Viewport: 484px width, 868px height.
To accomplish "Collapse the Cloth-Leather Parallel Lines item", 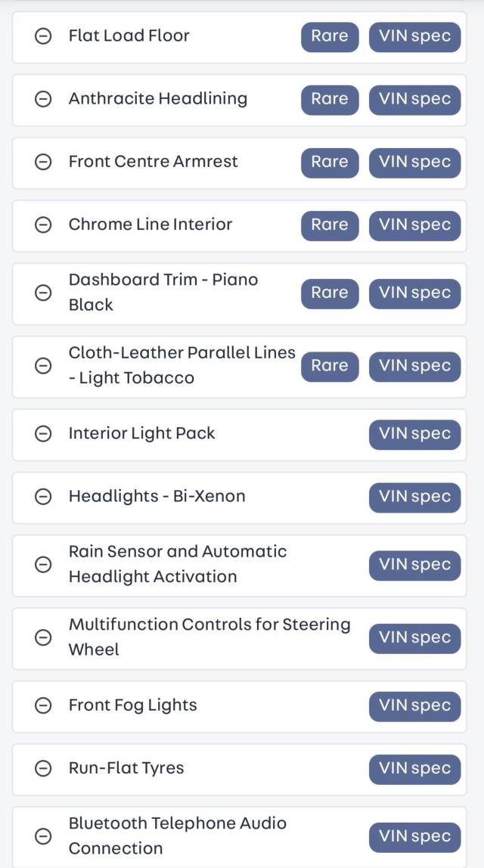I will coord(43,366).
